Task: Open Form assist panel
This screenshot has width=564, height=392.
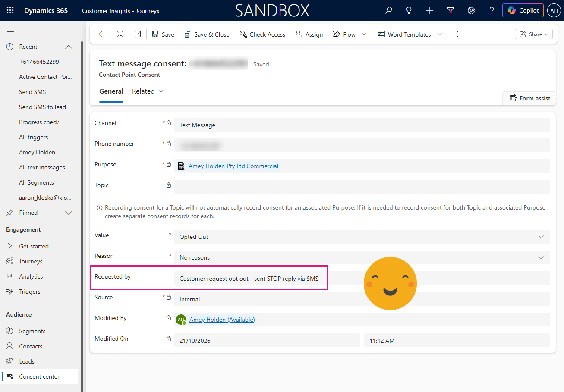Action: click(x=529, y=98)
